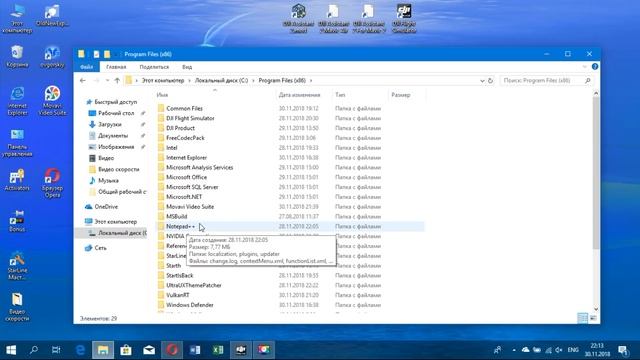The width and height of the screenshot is (640, 360).
Task: Switch to details view layout icon
Action: [x=582, y=318]
